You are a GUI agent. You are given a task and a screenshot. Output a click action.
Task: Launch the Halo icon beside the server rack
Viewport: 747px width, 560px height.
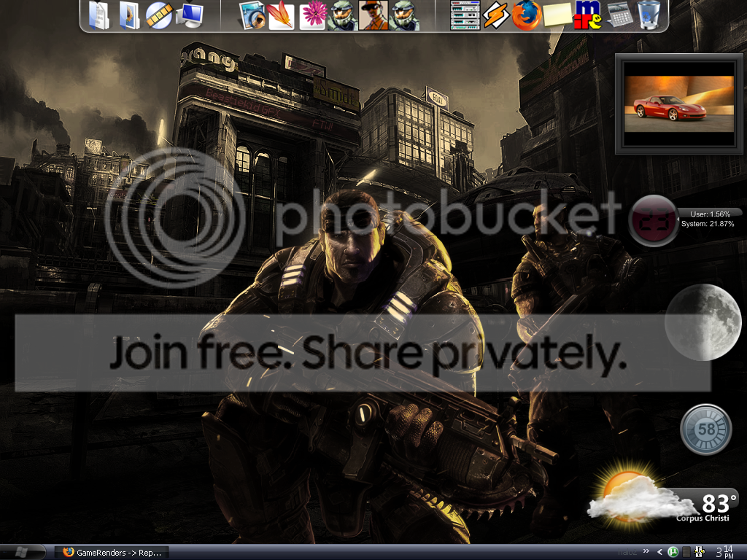[404, 16]
